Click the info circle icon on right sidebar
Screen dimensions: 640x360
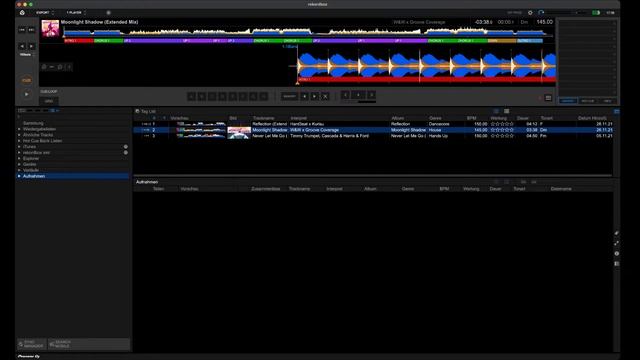coord(617,253)
